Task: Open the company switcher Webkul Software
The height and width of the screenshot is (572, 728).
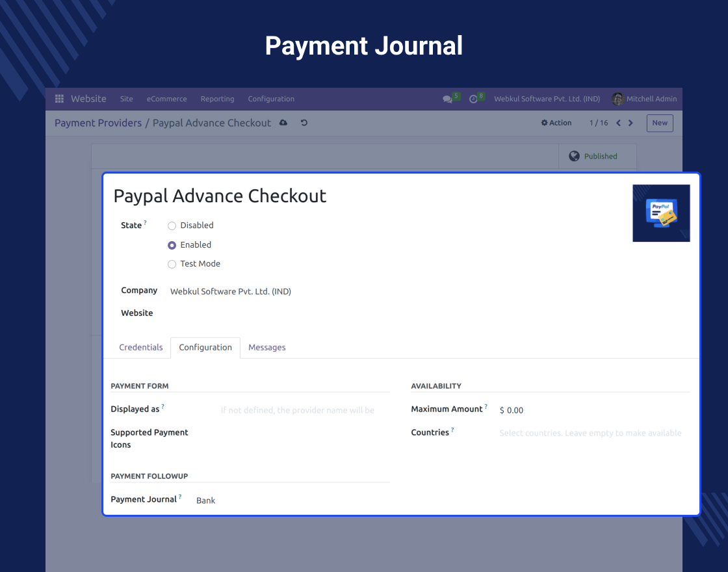Action: [x=547, y=99]
